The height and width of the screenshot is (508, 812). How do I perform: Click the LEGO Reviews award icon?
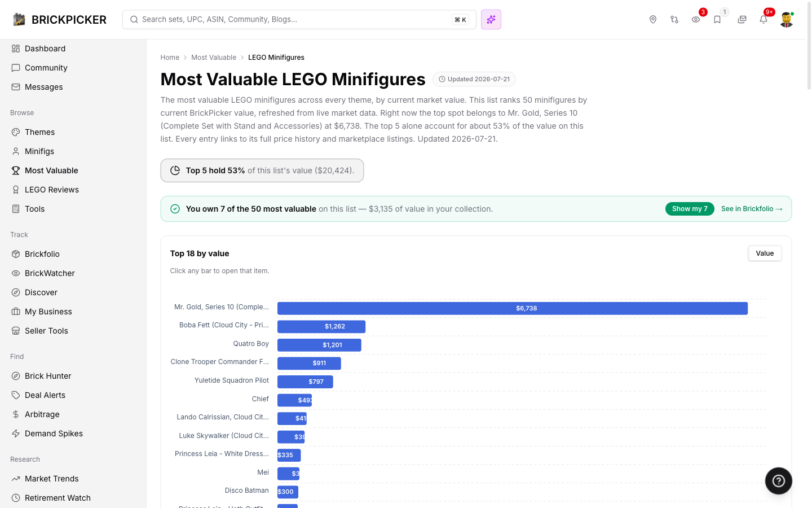pyautogui.click(x=16, y=190)
